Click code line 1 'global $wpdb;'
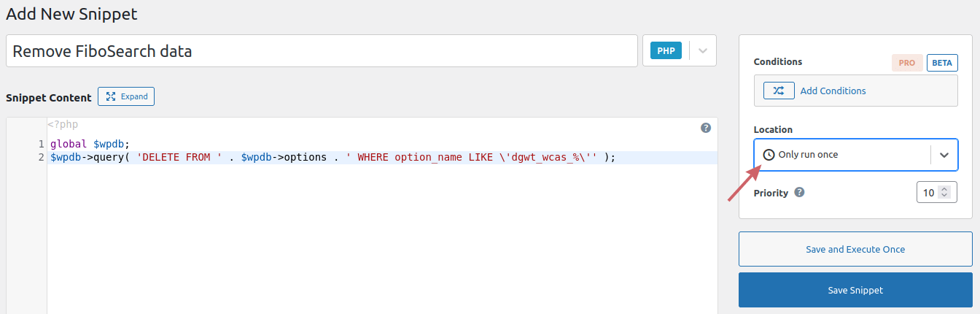 [x=90, y=145]
